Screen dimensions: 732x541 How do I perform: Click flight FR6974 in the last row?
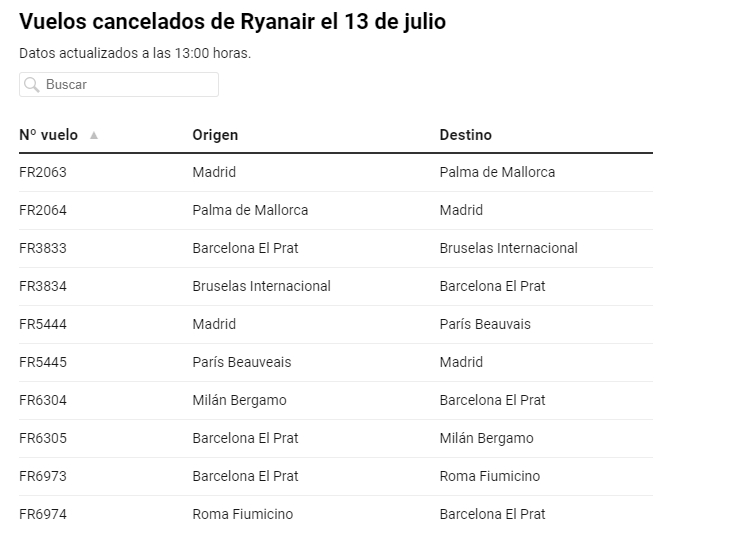pyautogui.click(x=43, y=514)
